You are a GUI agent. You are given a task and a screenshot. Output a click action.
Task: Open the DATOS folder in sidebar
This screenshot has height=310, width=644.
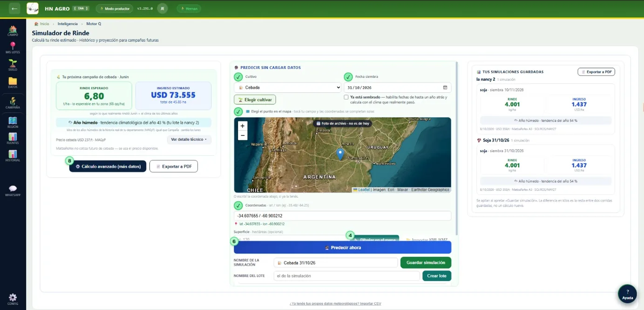(x=13, y=83)
